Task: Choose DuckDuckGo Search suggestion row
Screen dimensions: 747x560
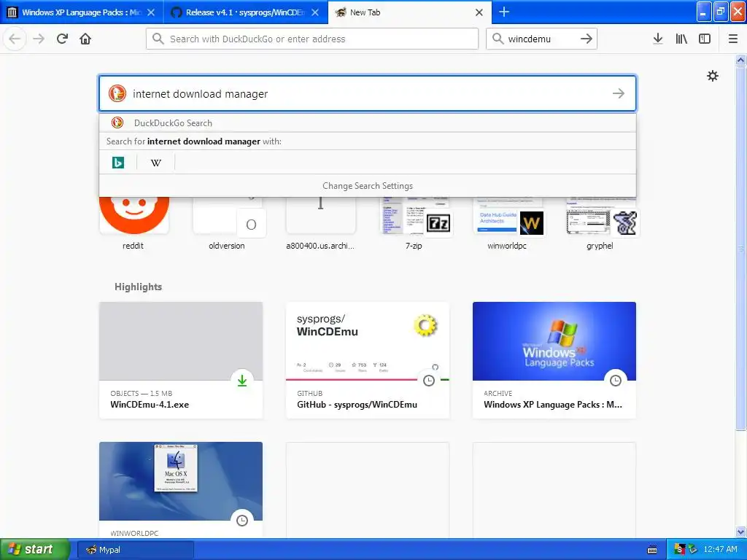Action: [368, 122]
